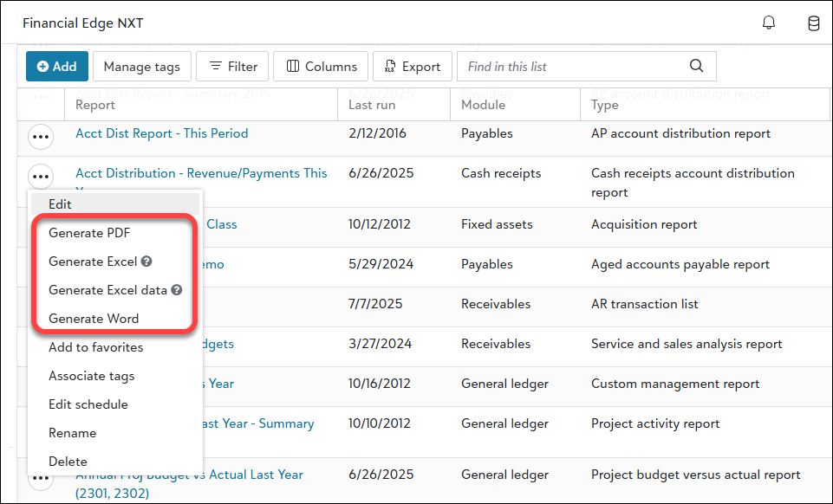
Task: Select Add to favorites
Action: click(x=95, y=347)
